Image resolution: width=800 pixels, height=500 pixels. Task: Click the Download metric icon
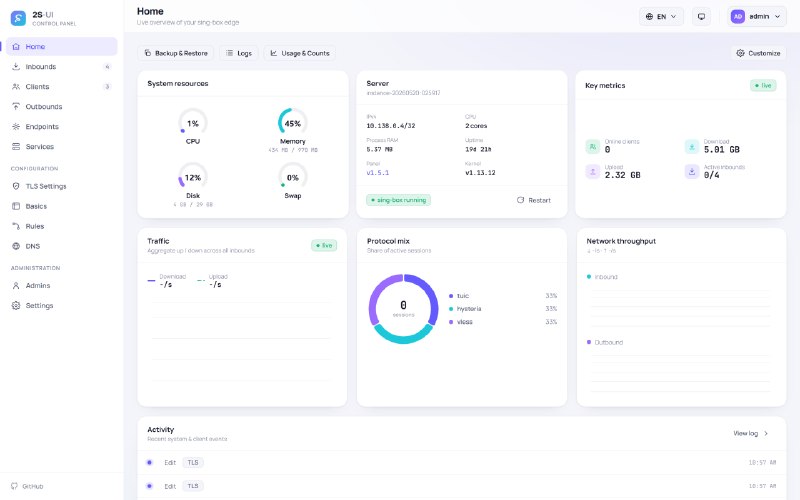(x=692, y=146)
